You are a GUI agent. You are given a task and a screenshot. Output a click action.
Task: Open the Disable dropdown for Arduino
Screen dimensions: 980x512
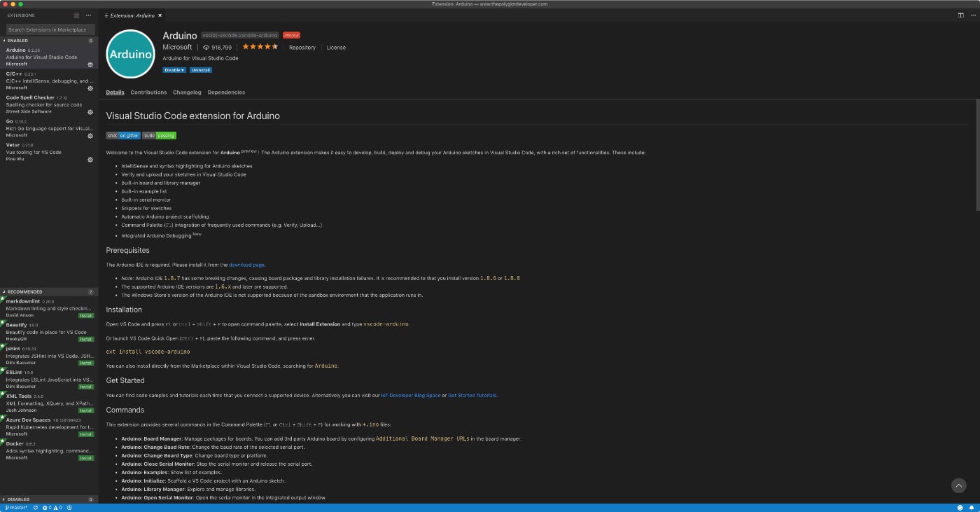click(174, 70)
